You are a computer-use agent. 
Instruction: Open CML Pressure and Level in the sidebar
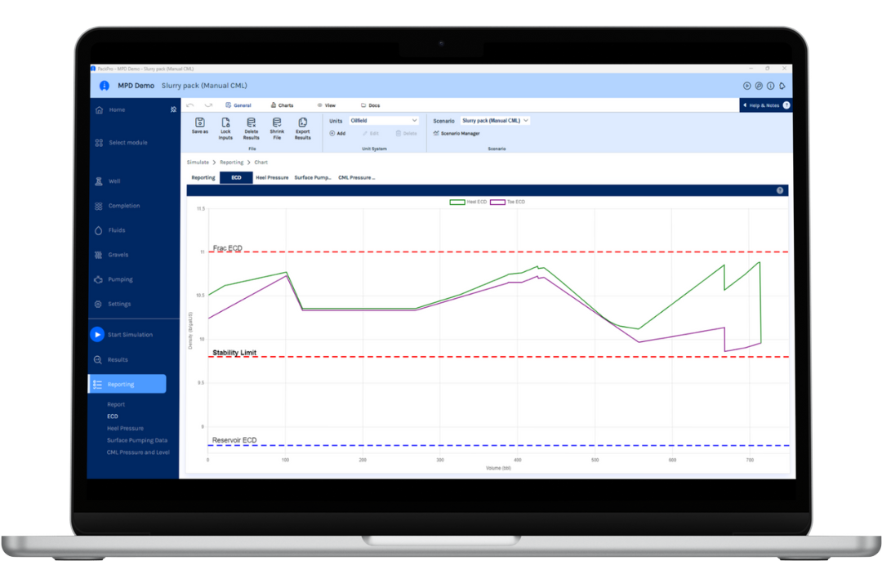(138, 452)
